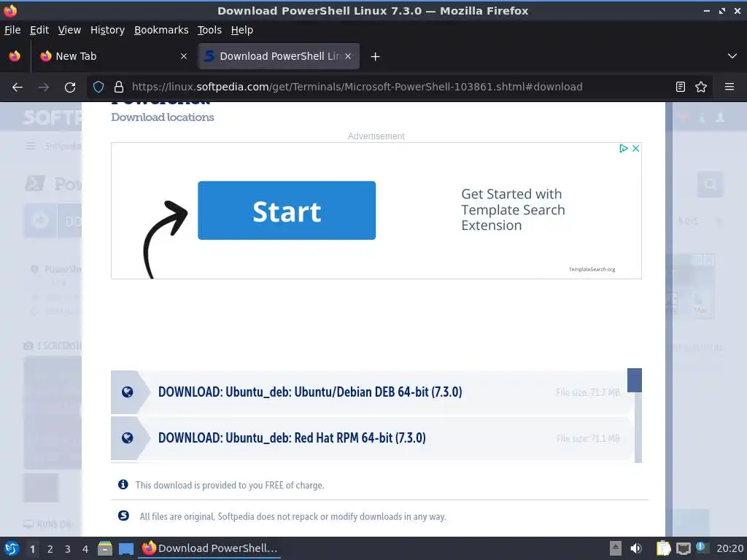
Task: Open the View menu
Action: 69,30
